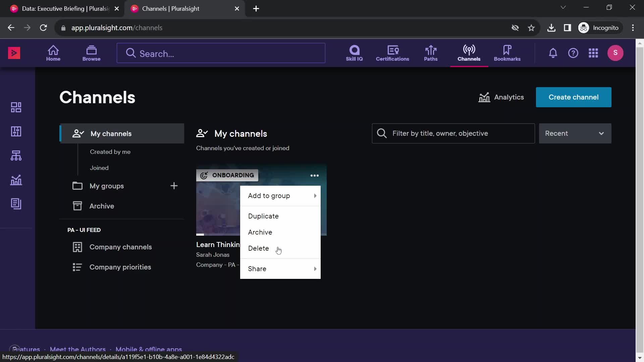Click the Skill IQ icon in navbar
This screenshot has height=362, width=644.
coord(354,53)
